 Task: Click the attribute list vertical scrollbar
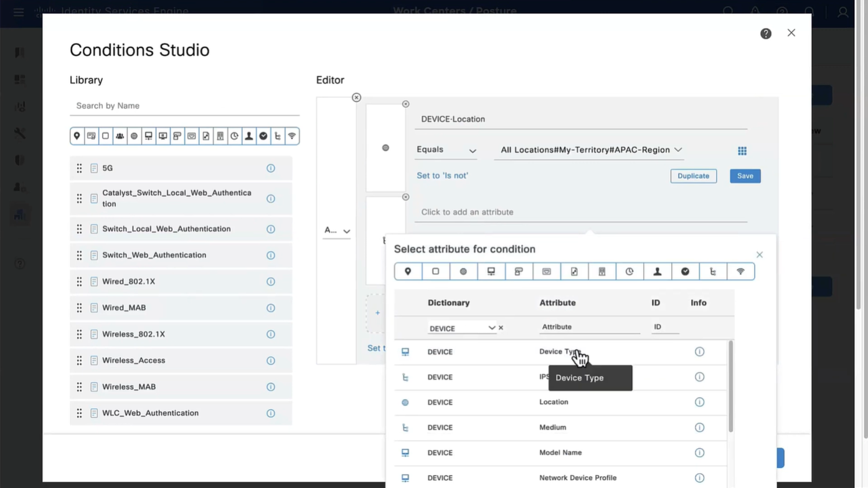(x=730, y=386)
